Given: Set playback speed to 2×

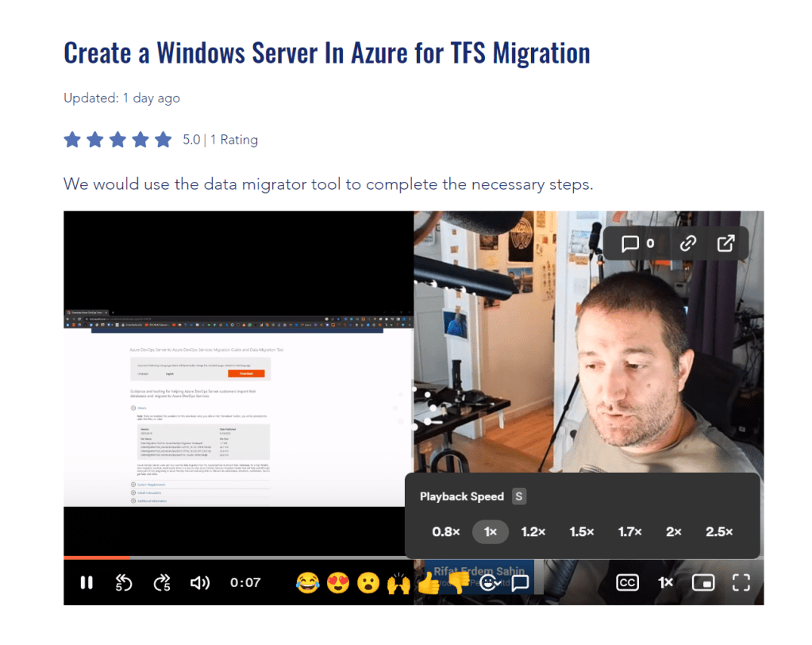Looking at the screenshot, I should click(x=673, y=531).
